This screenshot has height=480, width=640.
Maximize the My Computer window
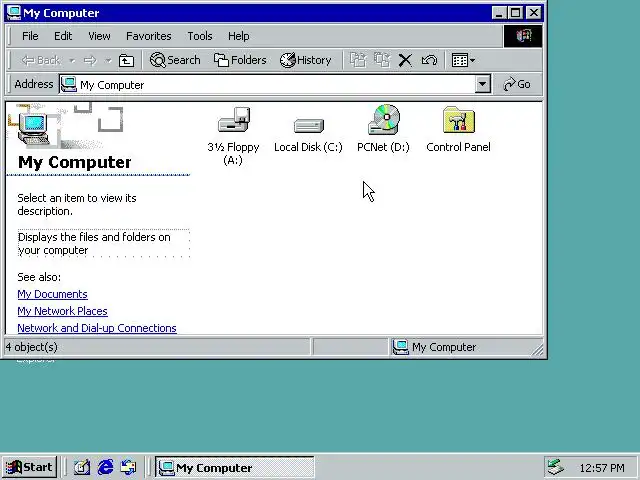point(516,13)
